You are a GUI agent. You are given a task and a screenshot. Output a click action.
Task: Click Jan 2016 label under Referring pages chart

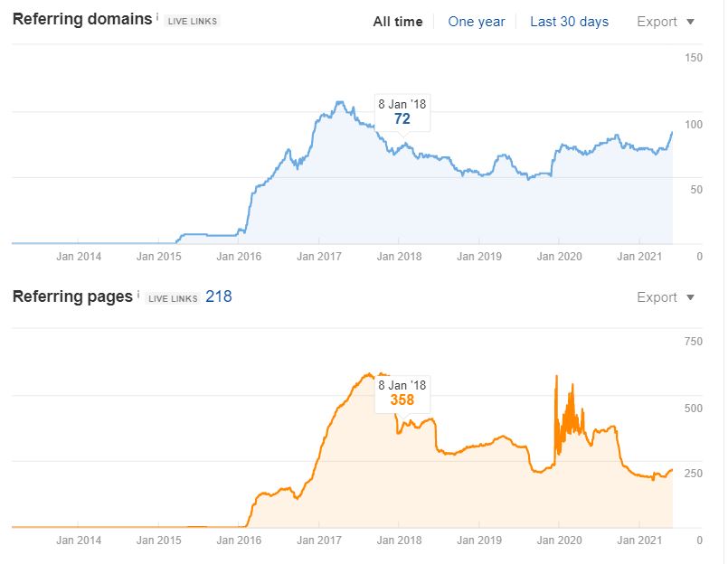point(239,540)
